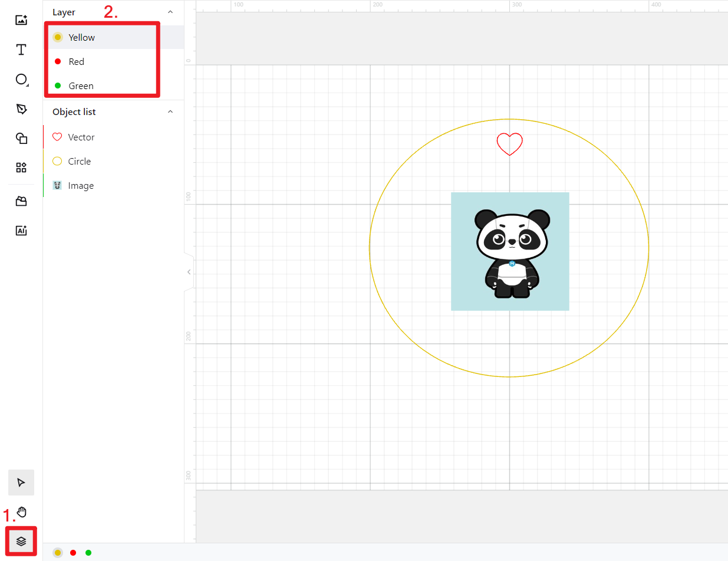Click the red color dot in bottom bar
The height and width of the screenshot is (561, 728).
click(x=73, y=553)
